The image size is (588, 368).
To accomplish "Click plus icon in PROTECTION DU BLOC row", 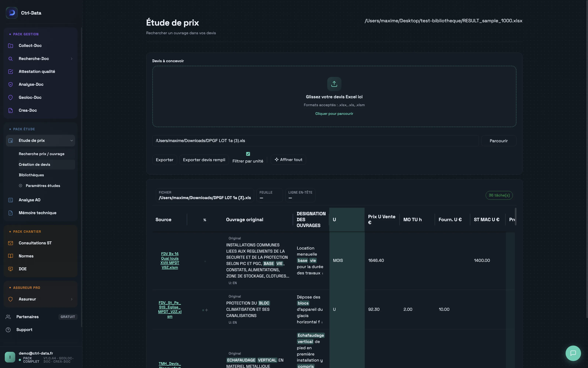I will [x=207, y=310].
